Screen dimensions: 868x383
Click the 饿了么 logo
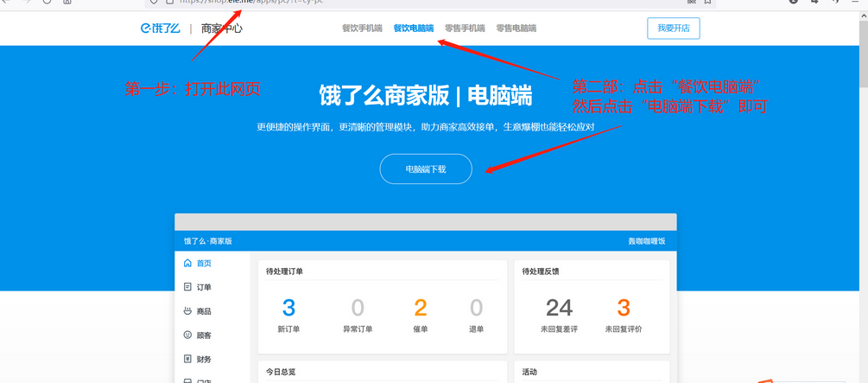click(x=160, y=29)
